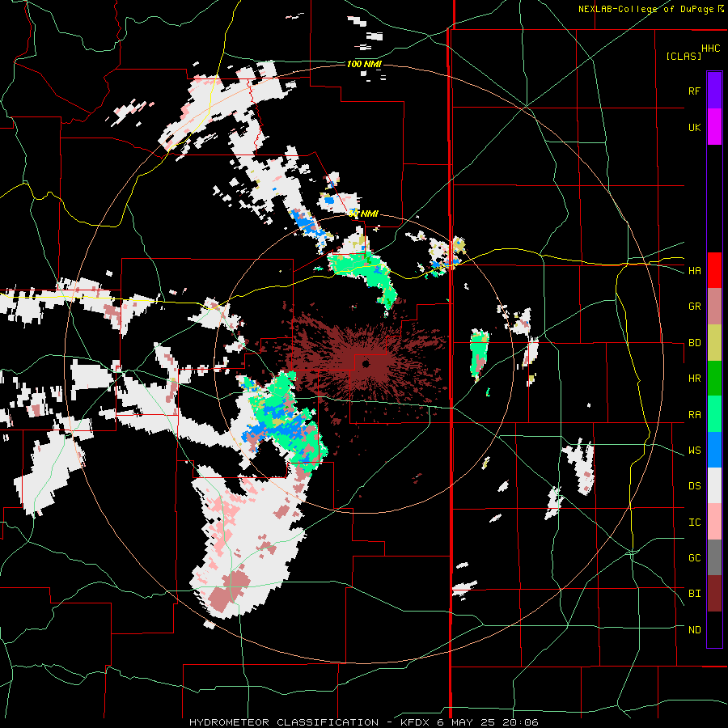Image resolution: width=728 pixels, height=728 pixels.
Task: Click the BI legend label
Action: pyautogui.click(x=694, y=594)
